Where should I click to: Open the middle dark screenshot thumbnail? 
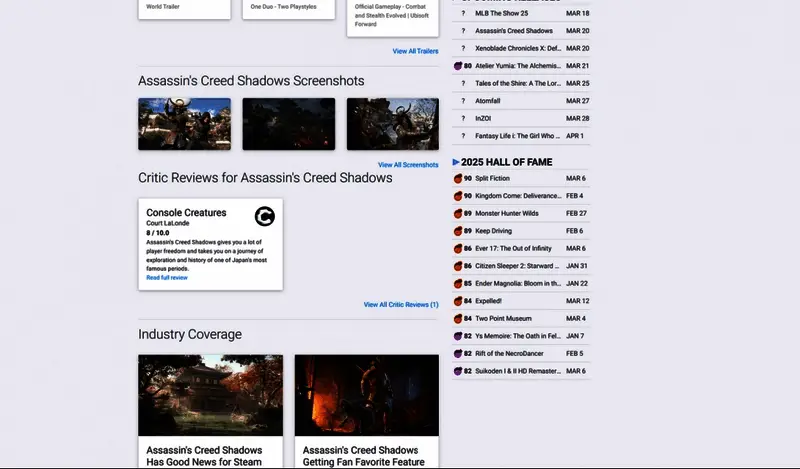pos(288,124)
